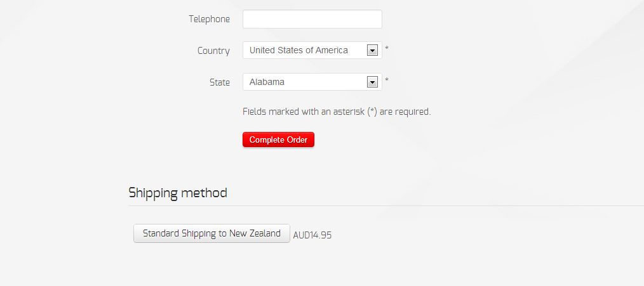644x286 pixels.
Task: Click the asterisk beside the State dropdown
Action: point(387,81)
